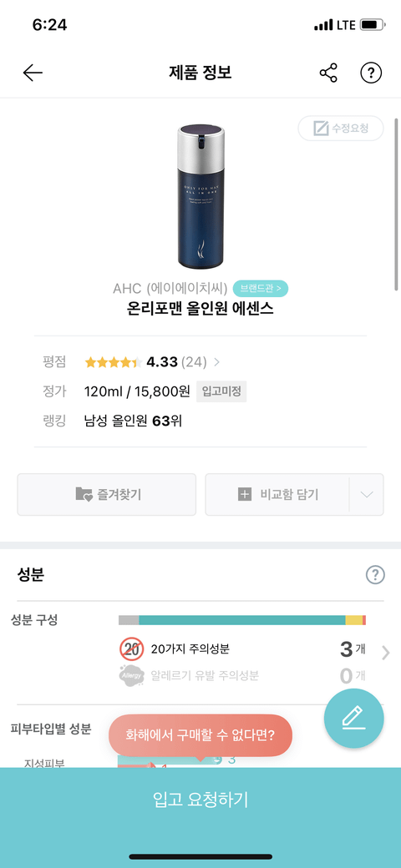The image size is (401, 868).
Task: Tap the ingredient composition color bar
Action: coord(242,620)
